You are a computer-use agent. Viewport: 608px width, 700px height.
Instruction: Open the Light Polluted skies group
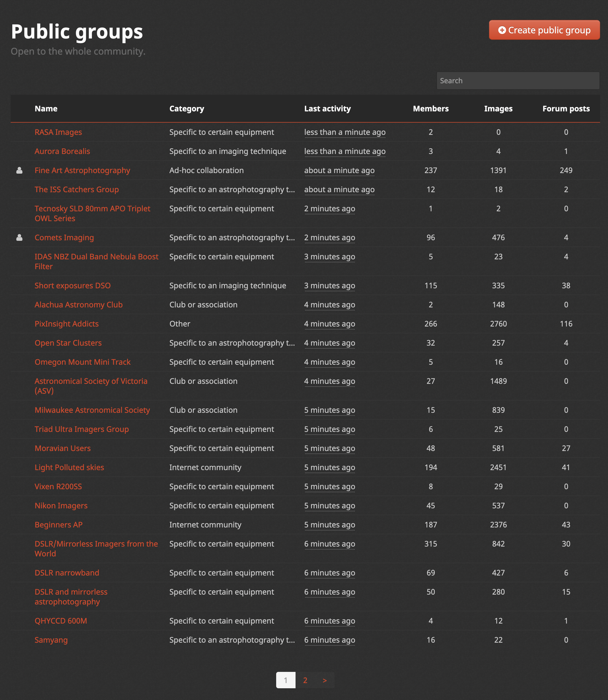tap(69, 467)
